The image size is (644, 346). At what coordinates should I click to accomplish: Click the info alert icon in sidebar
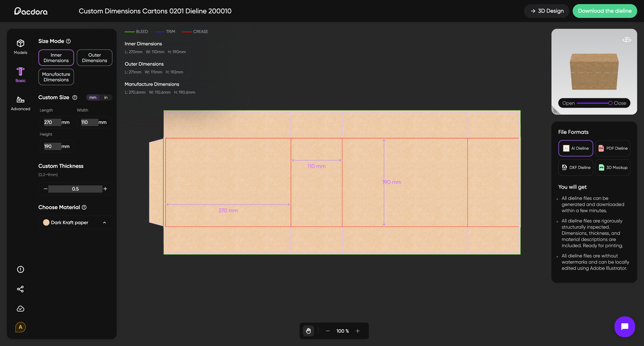pos(20,269)
